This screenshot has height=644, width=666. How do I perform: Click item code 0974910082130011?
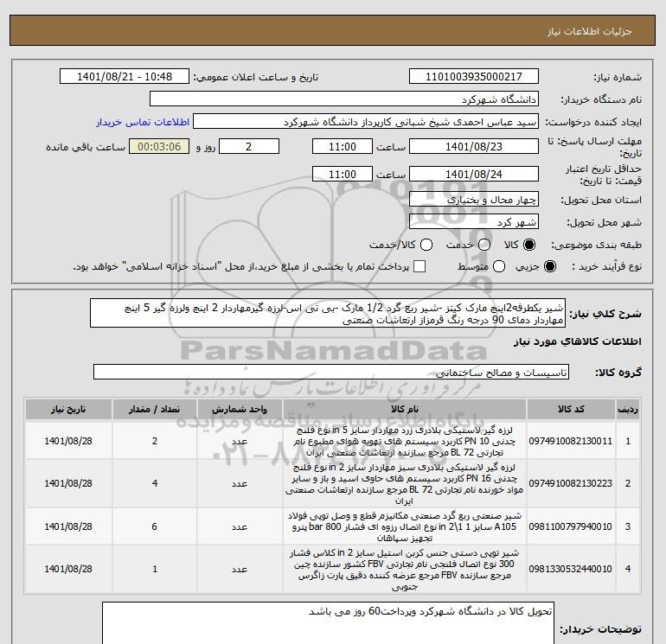pos(571,442)
